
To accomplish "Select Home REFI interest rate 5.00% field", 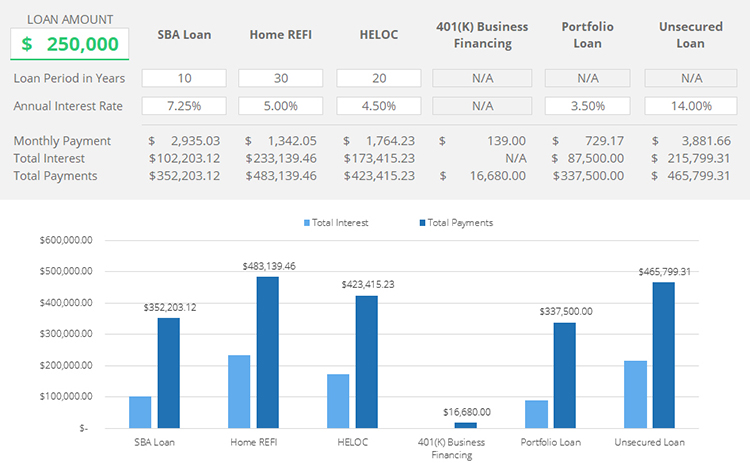I will click(281, 105).
